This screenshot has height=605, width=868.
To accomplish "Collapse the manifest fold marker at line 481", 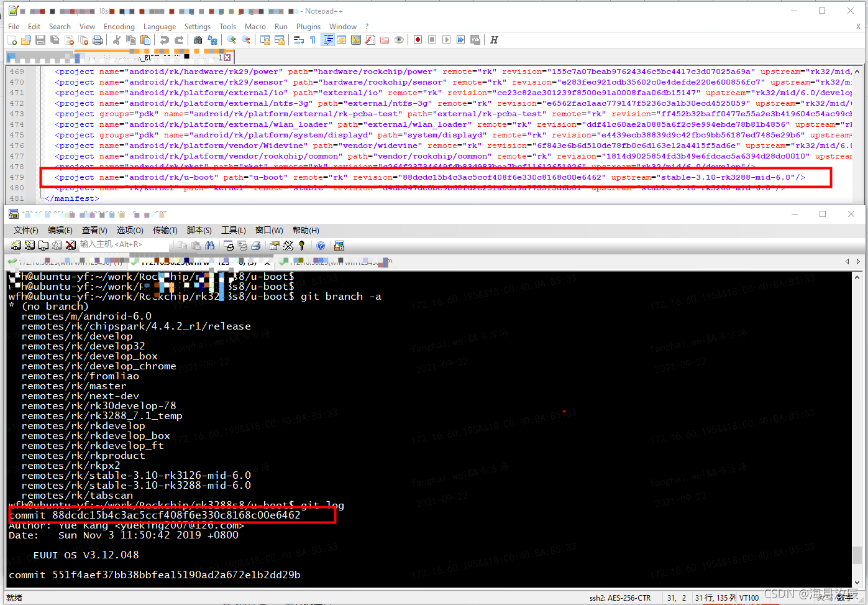I will point(42,198).
